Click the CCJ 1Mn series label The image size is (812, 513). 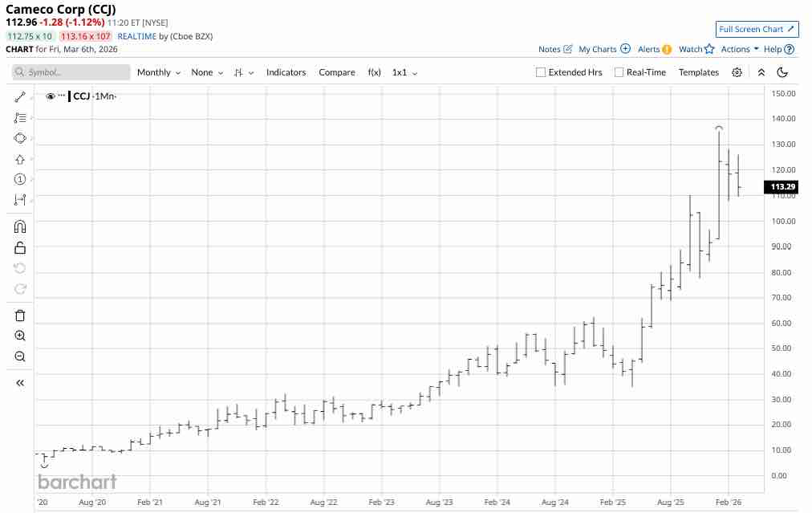pos(95,96)
